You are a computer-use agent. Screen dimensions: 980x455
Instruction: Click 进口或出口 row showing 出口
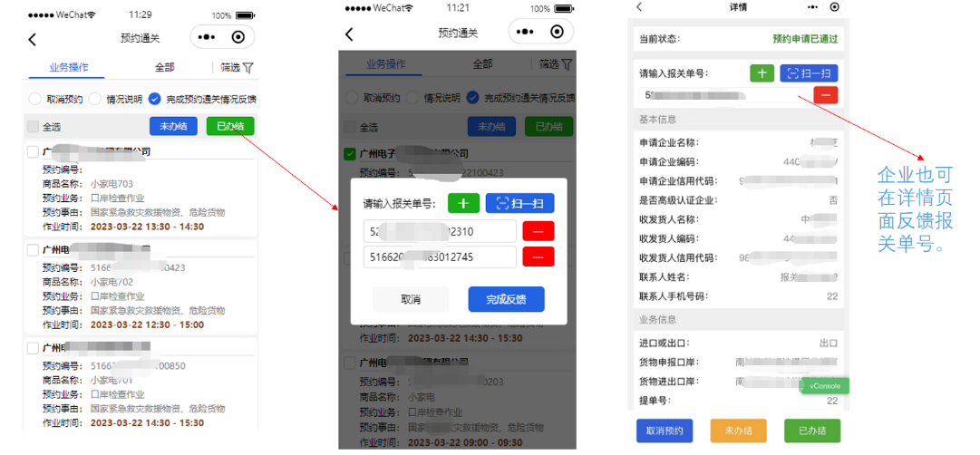coord(738,344)
